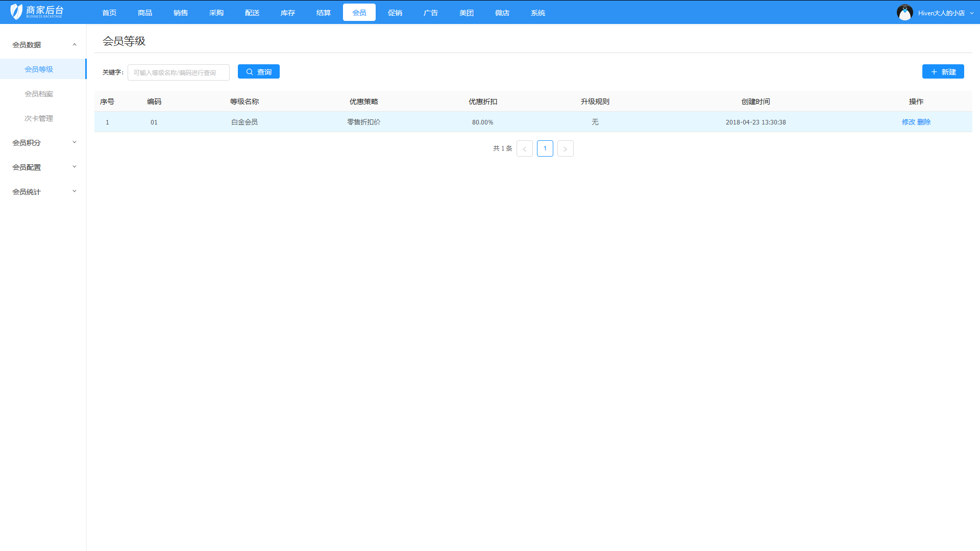Image resolution: width=980 pixels, height=551 pixels.
Task: Switch to the 商品 navigation tab
Action: pyautogui.click(x=145, y=12)
